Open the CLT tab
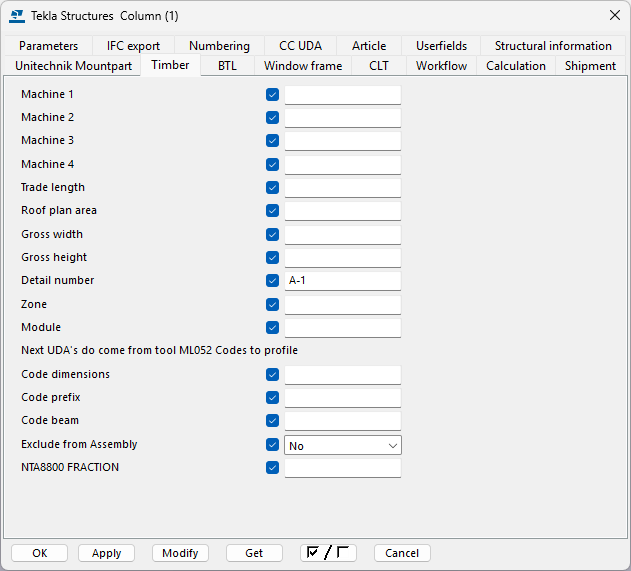 [379, 66]
